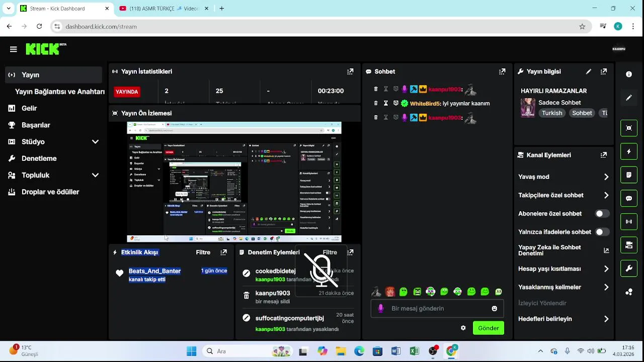Viewport: 644px width, 362px height.
Task: Click the Sohbet tag chip in stream info
Action: point(582,113)
